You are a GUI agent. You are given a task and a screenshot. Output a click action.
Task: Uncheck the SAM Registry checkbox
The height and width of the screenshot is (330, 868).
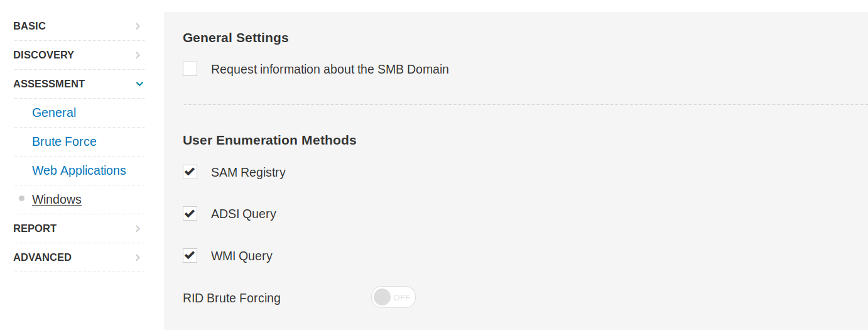(x=190, y=172)
